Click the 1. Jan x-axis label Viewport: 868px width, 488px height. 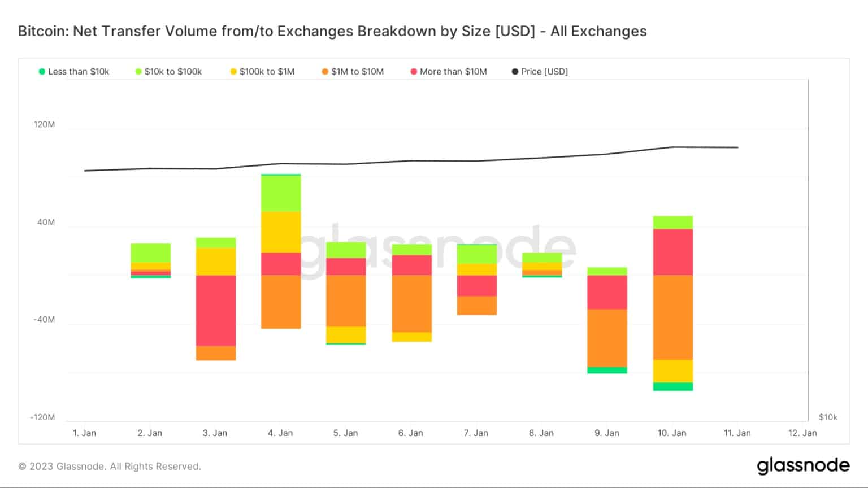[x=84, y=433]
